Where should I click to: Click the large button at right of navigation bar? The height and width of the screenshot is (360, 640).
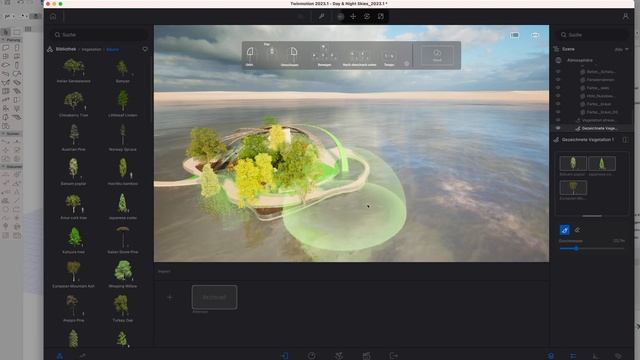(x=437, y=55)
